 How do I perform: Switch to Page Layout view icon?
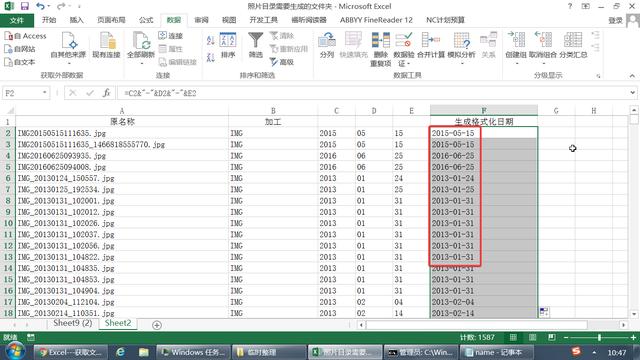click(x=532, y=338)
